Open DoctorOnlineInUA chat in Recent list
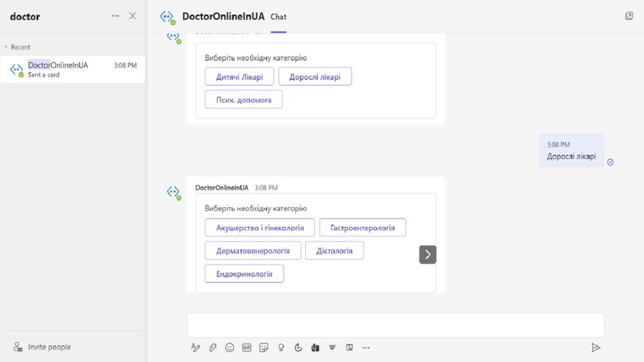The height and width of the screenshot is (362, 644). (73, 70)
